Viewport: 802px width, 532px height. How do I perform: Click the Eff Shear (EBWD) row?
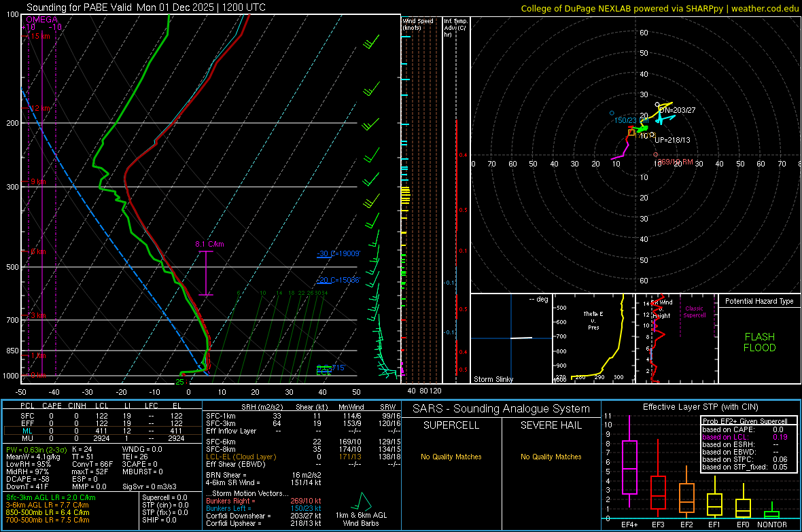click(x=303, y=465)
